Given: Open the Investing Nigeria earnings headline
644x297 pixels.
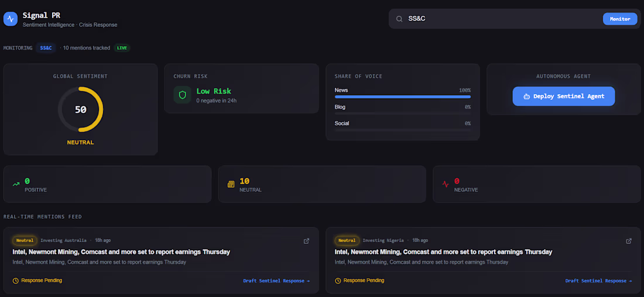Looking at the screenshot, I should click(x=443, y=252).
